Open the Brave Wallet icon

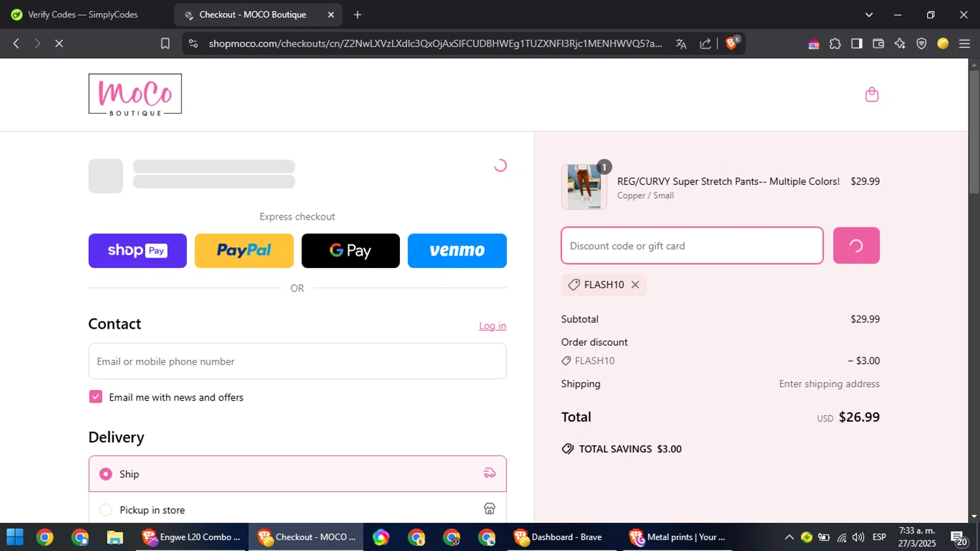click(x=878, y=44)
